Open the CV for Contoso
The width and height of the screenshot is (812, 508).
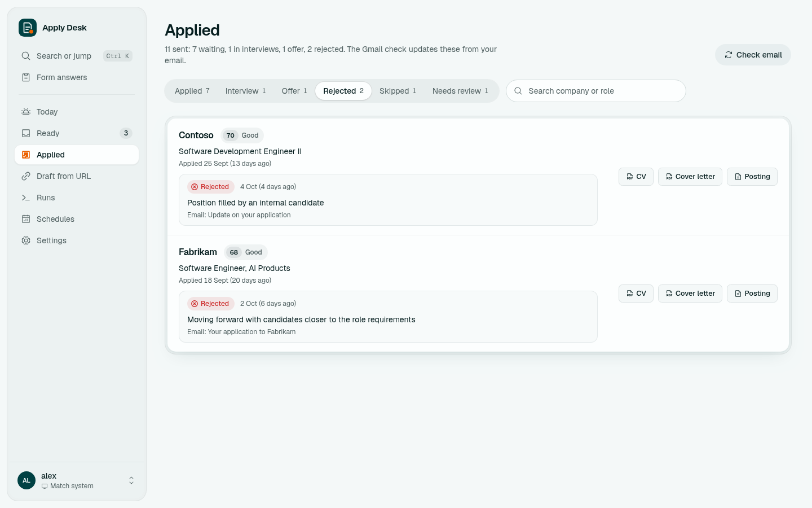pyautogui.click(x=636, y=177)
